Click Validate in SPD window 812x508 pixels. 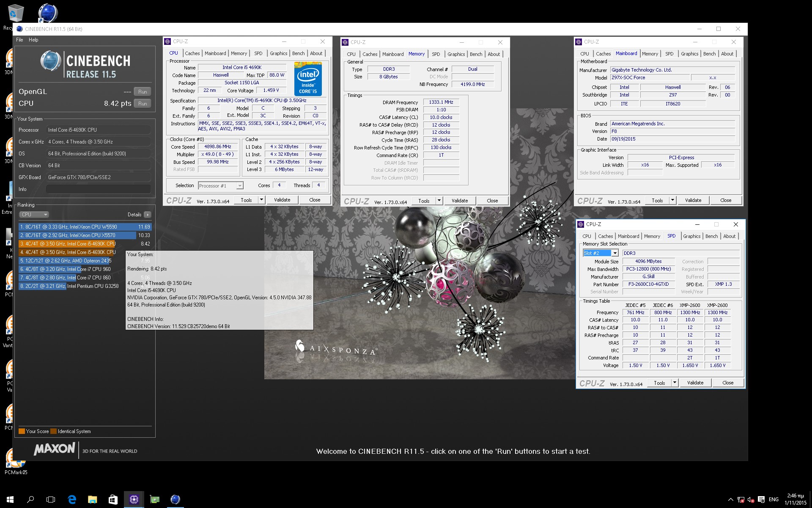point(695,383)
